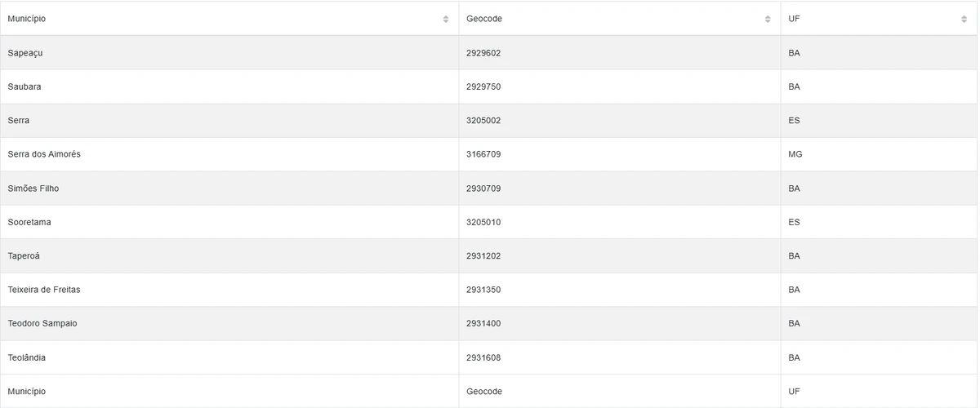Sort table by the Geocode header label
Screen dimensions: 980x408
pos(484,19)
